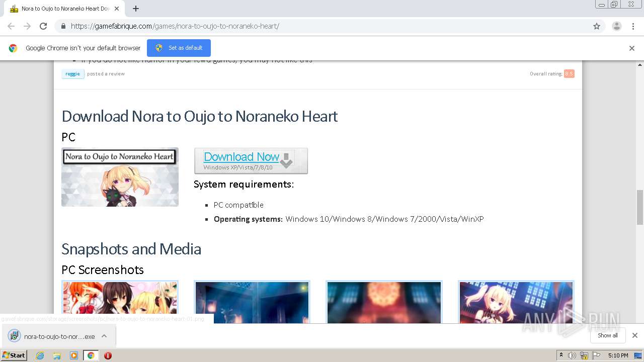
Task: Reload the current page
Action: [x=43, y=26]
